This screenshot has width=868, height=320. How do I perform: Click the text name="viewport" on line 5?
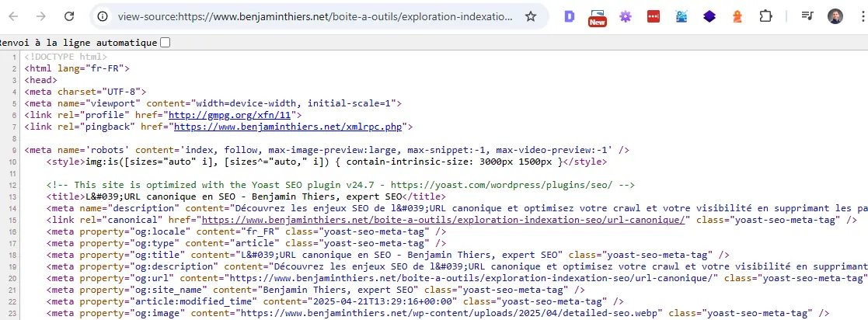coord(99,103)
